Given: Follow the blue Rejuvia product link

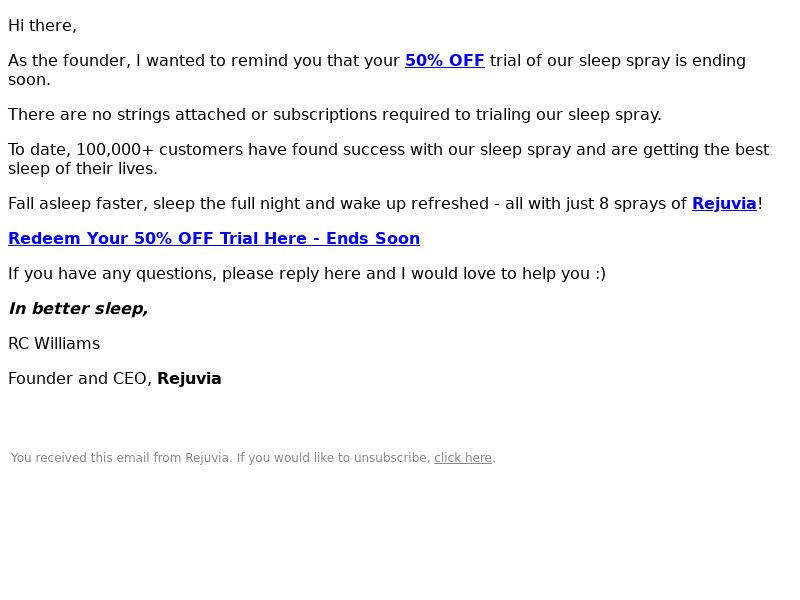Looking at the screenshot, I should click(724, 204).
